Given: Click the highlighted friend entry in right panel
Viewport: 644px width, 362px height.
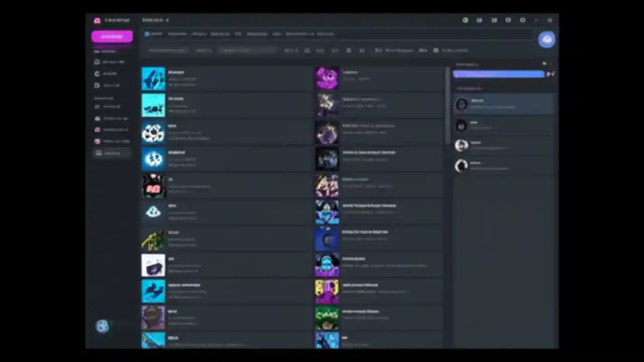Looking at the screenshot, I should click(x=503, y=104).
